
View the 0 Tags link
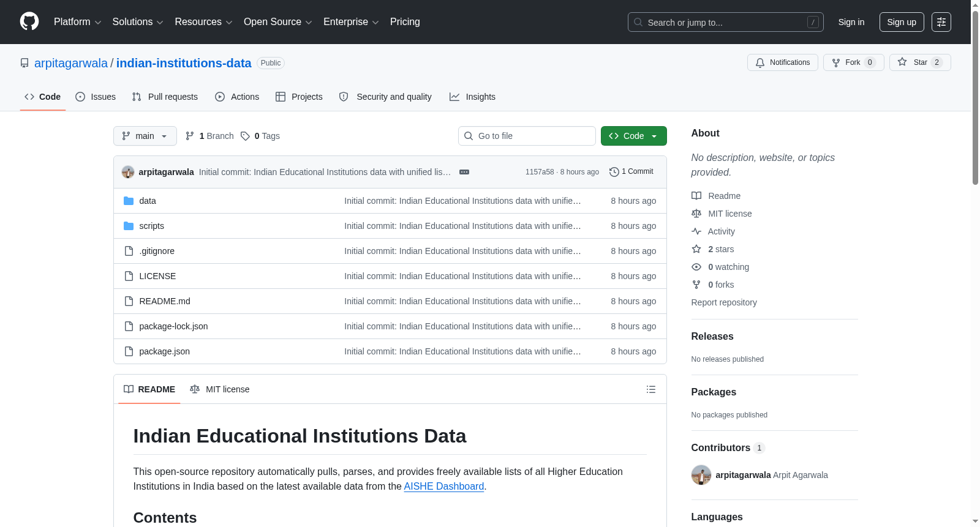(x=260, y=136)
